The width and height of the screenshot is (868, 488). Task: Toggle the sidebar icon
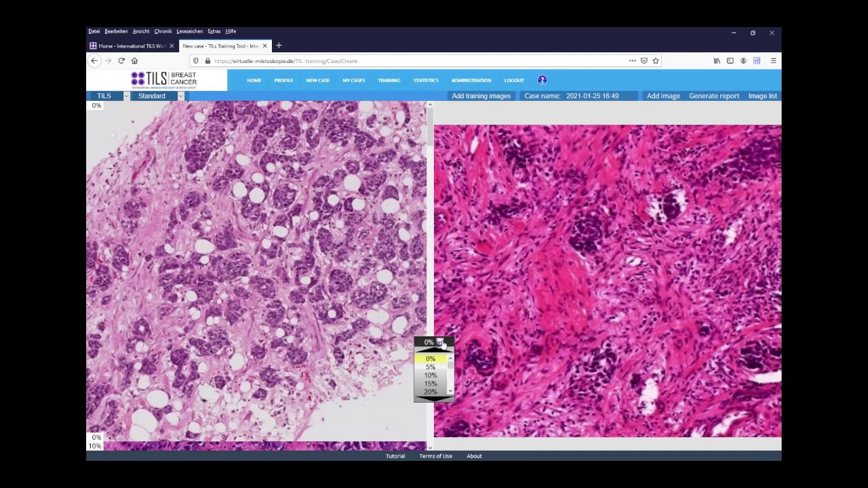(x=730, y=60)
